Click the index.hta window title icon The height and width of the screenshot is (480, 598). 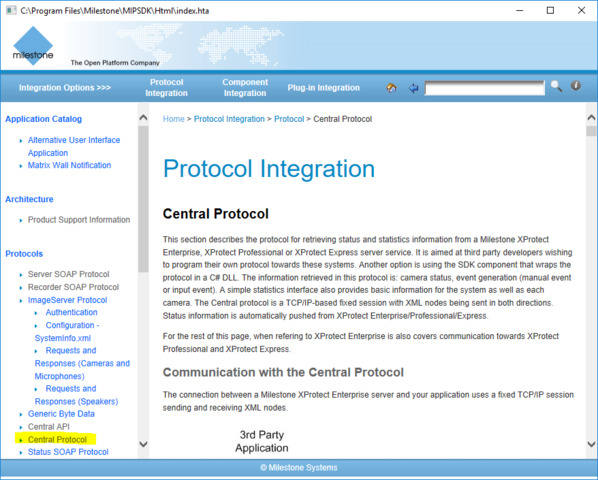pyautogui.click(x=11, y=10)
